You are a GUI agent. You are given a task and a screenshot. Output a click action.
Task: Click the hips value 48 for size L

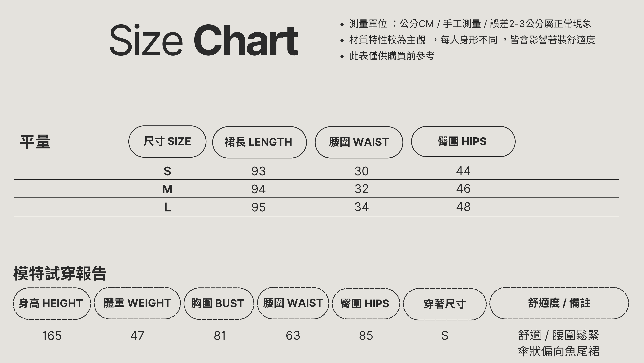pyautogui.click(x=463, y=207)
